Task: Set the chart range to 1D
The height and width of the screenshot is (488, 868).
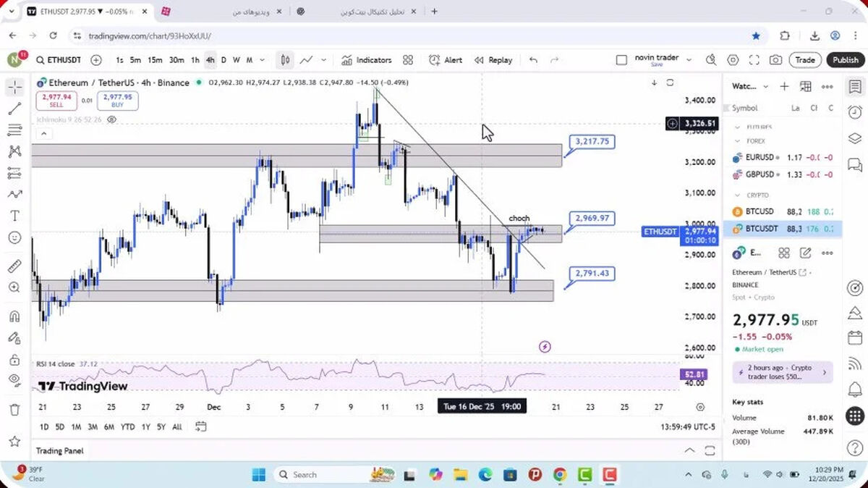Action: 44,427
